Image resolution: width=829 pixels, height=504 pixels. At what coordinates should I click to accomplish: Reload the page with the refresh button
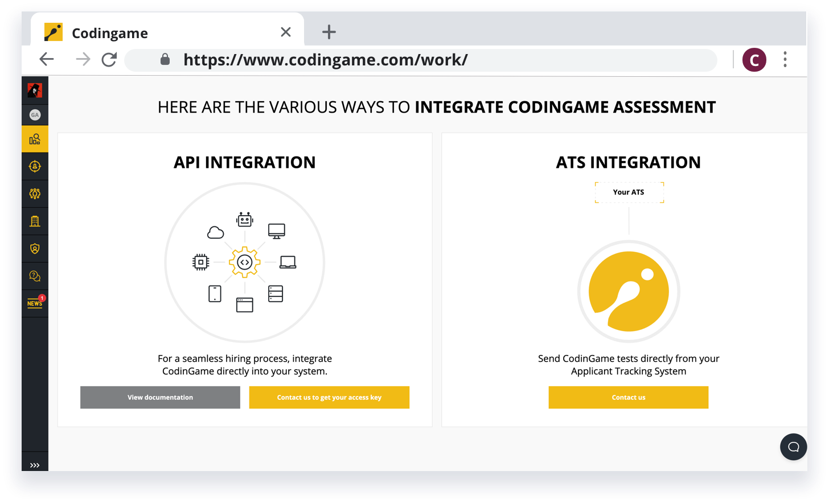point(109,59)
